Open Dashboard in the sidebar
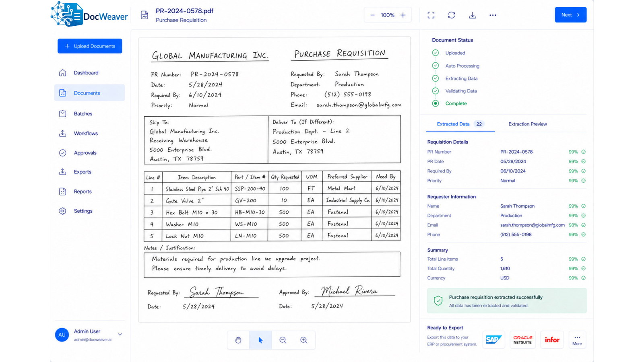This screenshot has height=362, width=644. (89, 73)
